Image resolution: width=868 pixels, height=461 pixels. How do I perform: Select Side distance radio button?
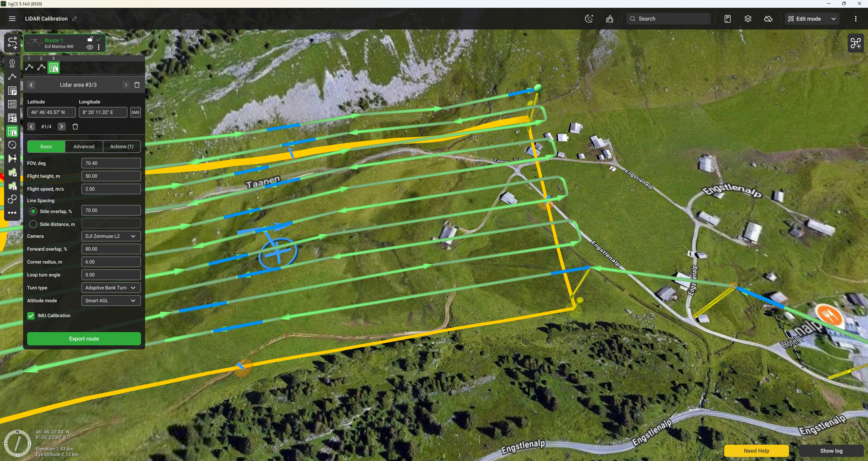(x=33, y=224)
